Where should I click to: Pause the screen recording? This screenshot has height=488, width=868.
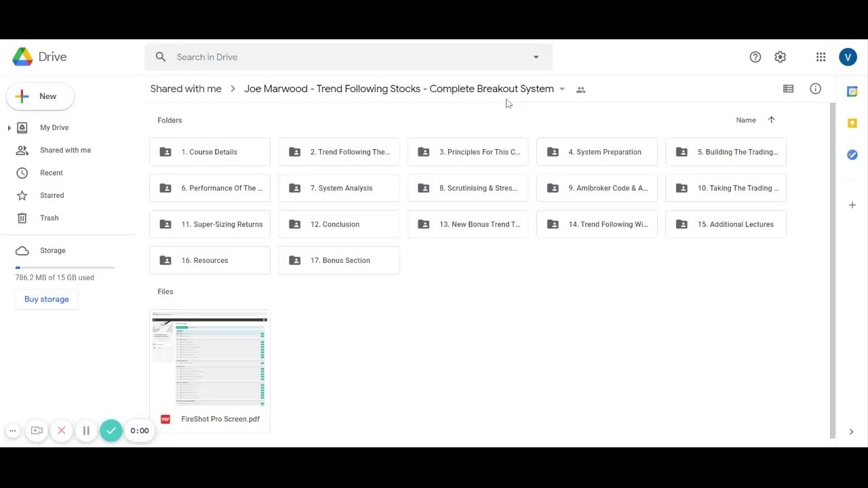click(86, 430)
